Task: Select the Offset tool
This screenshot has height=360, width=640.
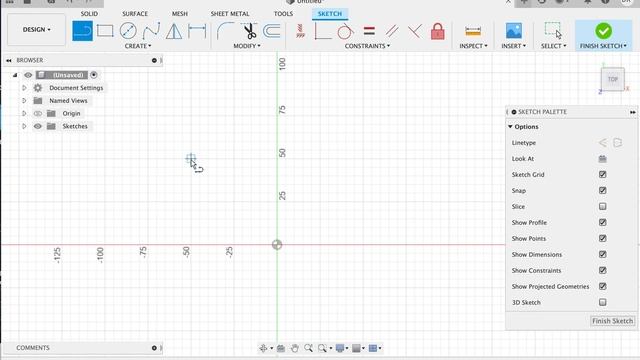Action: (272, 31)
